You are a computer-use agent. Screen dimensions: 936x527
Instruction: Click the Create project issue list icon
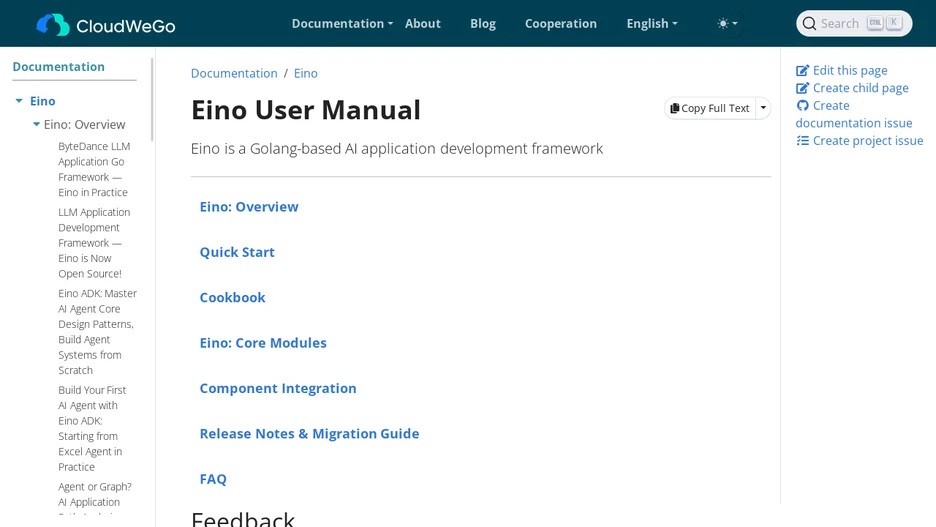click(802, 141)
